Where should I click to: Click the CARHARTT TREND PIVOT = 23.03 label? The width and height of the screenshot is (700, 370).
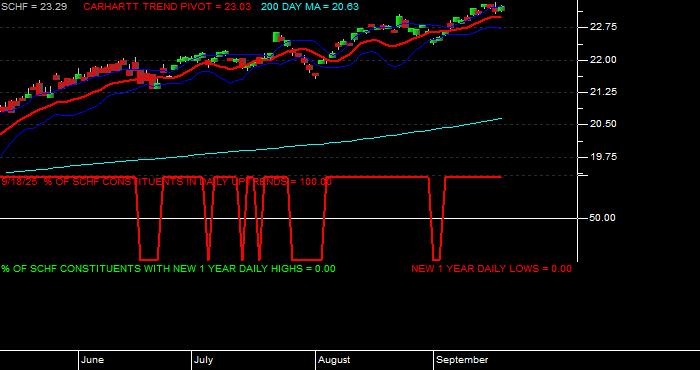tap(167, 7)
